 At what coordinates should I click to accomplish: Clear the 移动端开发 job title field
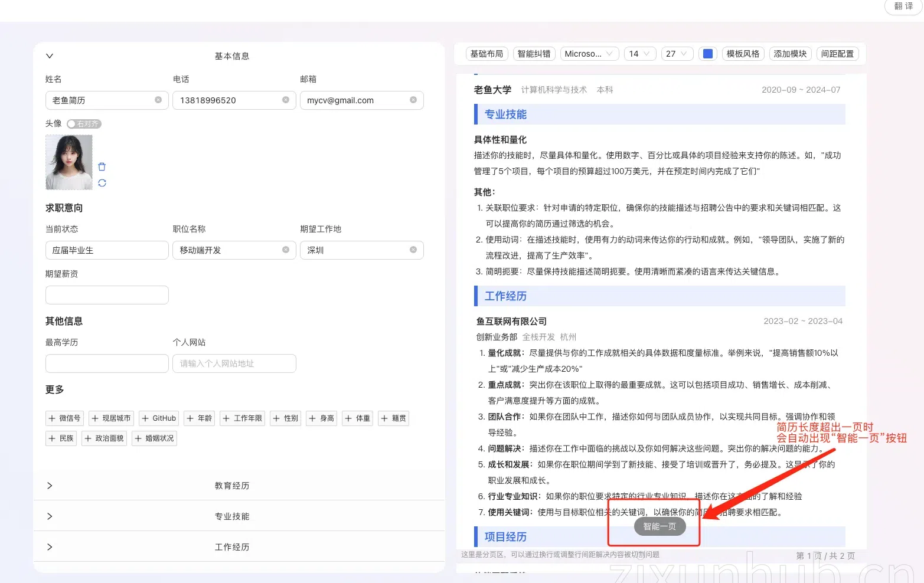tap(286, 250)
